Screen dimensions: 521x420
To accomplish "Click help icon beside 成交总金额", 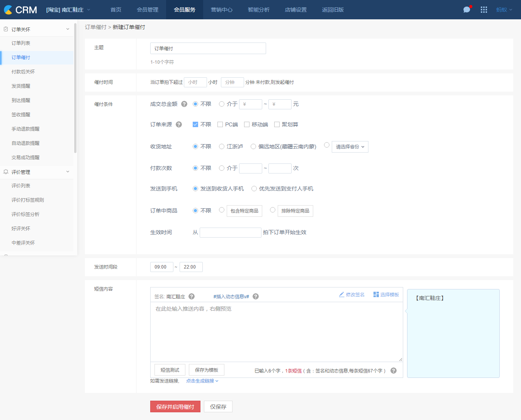I will [184, 104].
